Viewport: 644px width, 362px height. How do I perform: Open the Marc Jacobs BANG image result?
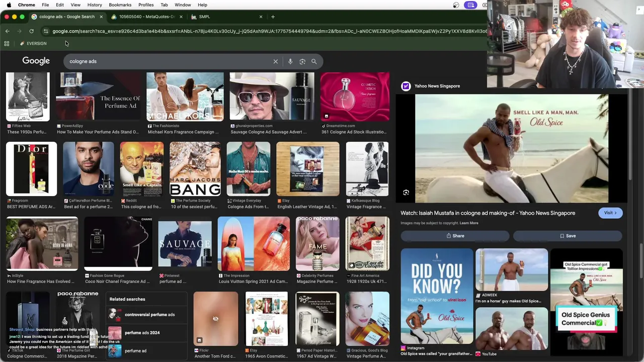tap(195, 169)
